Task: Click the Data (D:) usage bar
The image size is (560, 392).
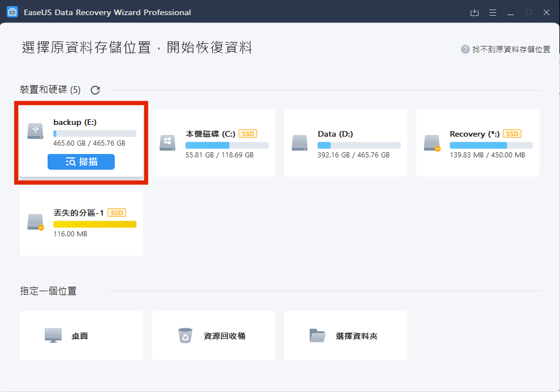Action: [359, 145]
